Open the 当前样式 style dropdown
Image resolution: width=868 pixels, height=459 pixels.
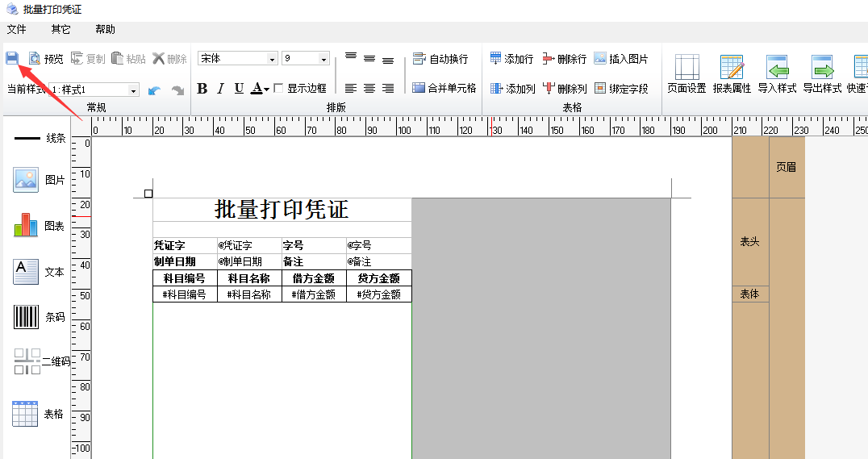click(x=133, y=90)
